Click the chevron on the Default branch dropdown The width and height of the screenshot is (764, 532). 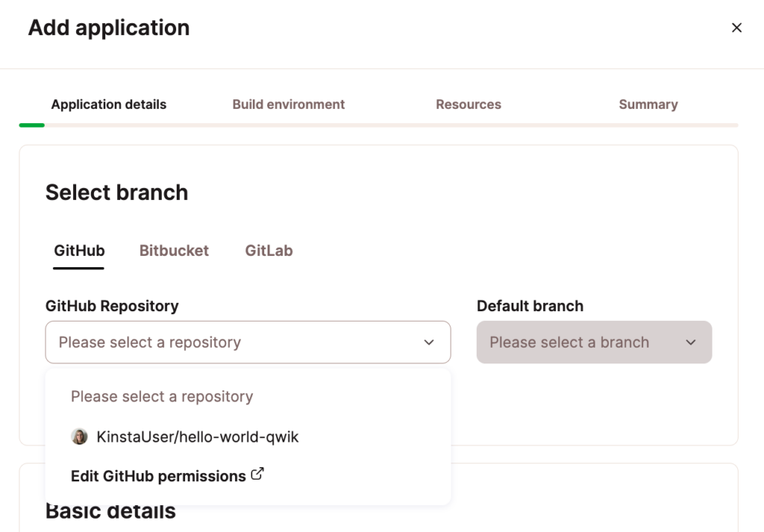point(692,342)
